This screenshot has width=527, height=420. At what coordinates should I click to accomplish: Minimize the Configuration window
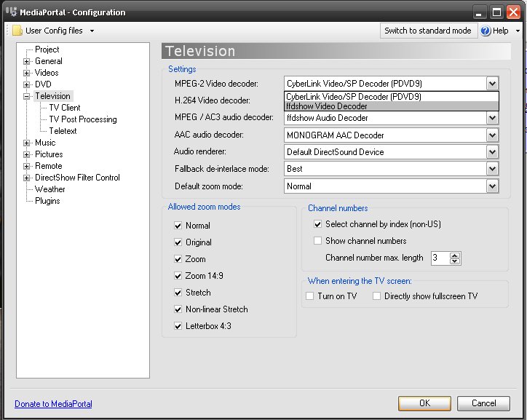coord(479,12)
